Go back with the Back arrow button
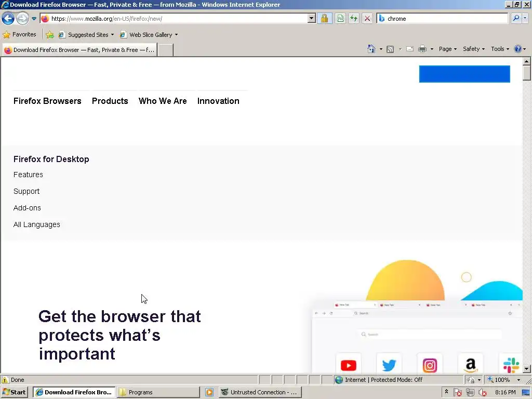Image resolution: width=532 pixels, height=399 pixels. [8, 18]
